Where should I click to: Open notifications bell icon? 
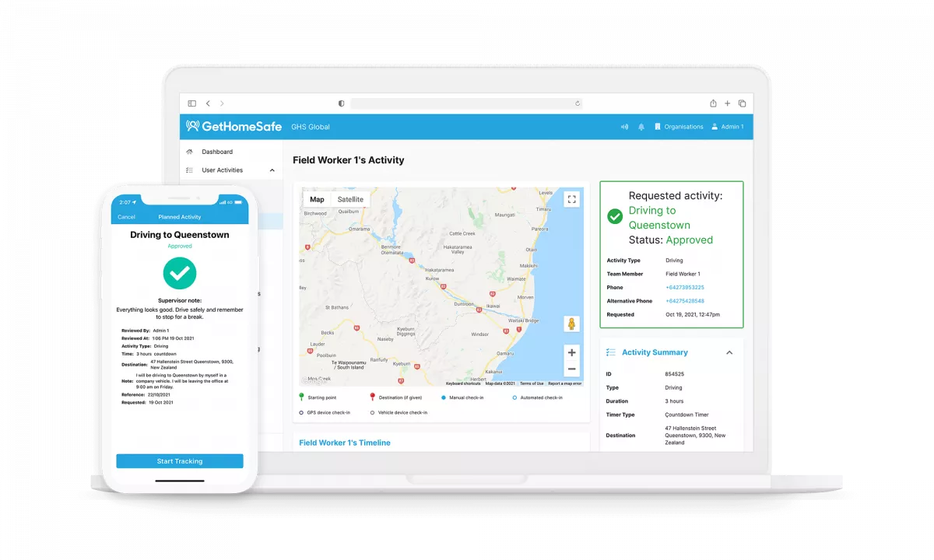click(641, 127)
